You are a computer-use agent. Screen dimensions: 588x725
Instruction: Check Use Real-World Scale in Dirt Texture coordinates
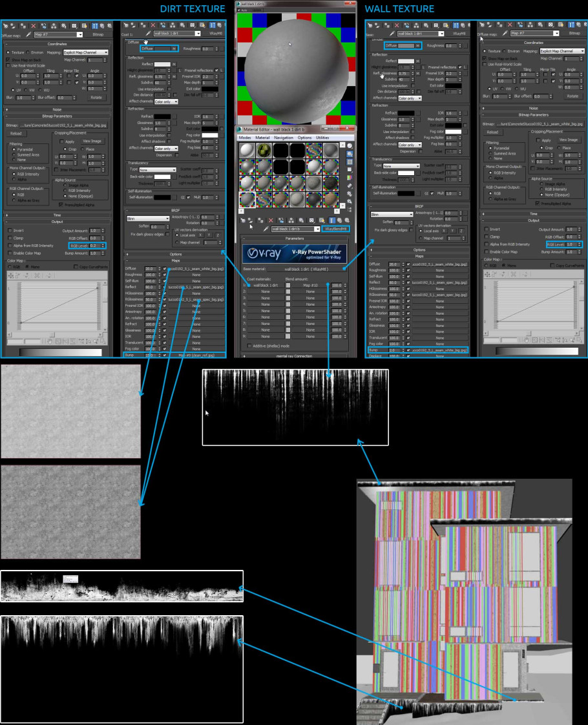8,66
